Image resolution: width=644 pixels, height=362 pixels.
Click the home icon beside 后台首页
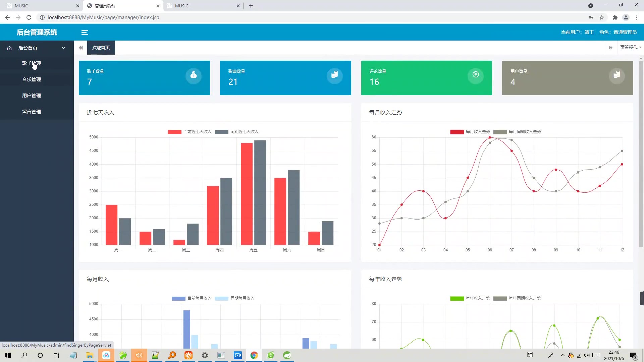click(x=9, y=48)
